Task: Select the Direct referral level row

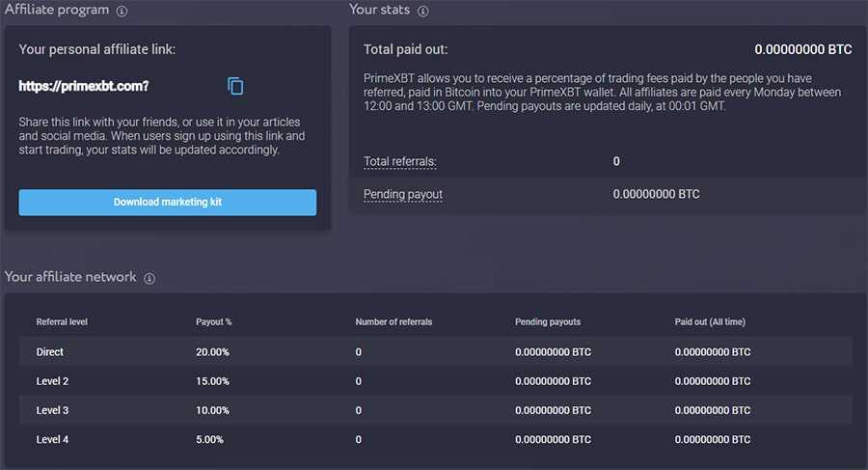Action: (x=50, y=352)
